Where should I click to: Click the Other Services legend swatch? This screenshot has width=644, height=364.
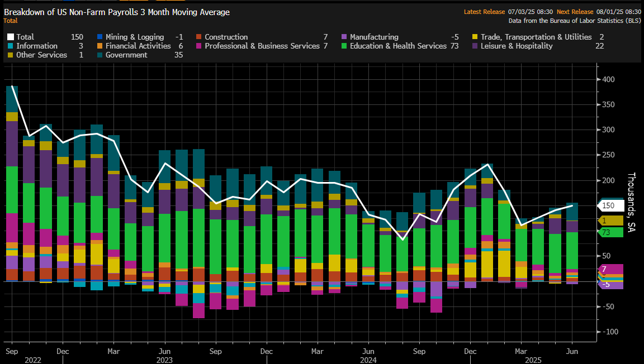click(10, 55)
